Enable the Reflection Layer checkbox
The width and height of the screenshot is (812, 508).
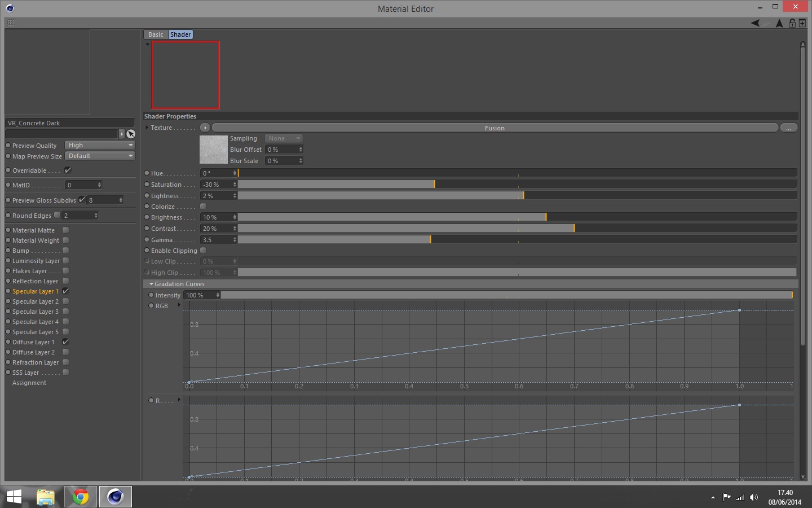pos(65,281)
